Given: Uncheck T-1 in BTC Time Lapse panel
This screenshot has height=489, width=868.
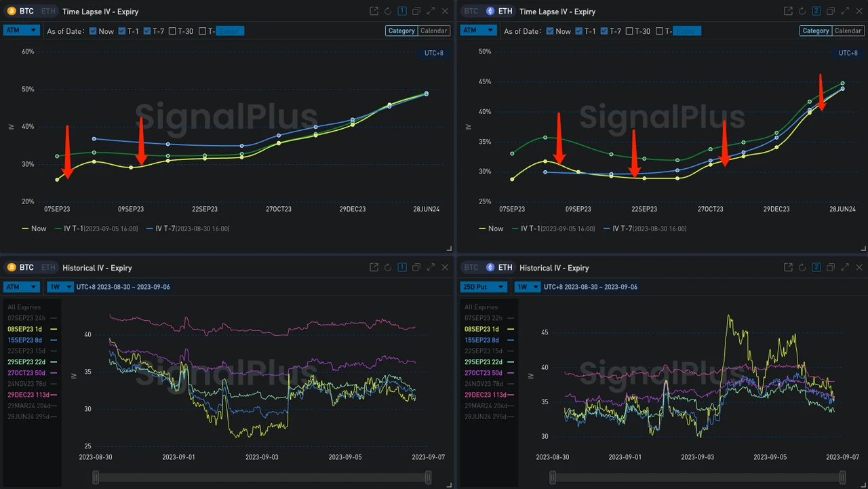Looking at the screenshot, I should (x=122, y=31).
